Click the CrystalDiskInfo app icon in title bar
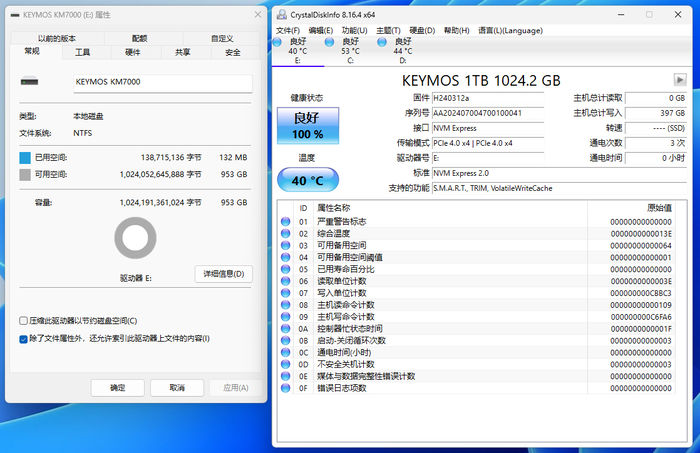Image resolution: width=700 pixels, height=453 pixels. (282, 14)
